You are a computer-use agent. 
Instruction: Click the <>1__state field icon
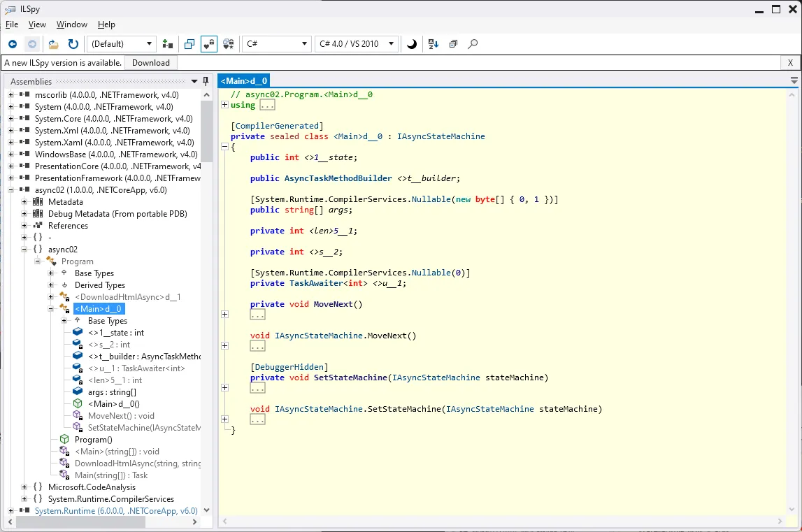(78, 332)
